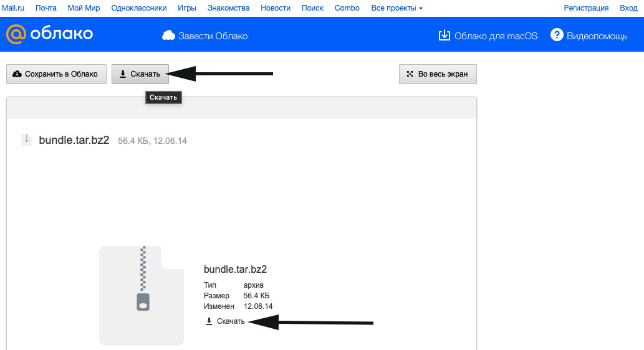
Task: Click the Регистрация link
Action: click(586, 8)
